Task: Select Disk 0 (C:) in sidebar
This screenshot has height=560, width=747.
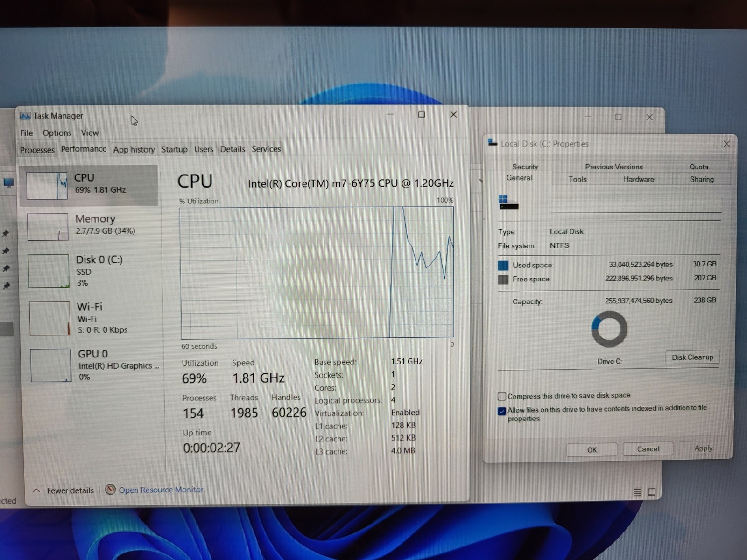Action: [90, 271]
